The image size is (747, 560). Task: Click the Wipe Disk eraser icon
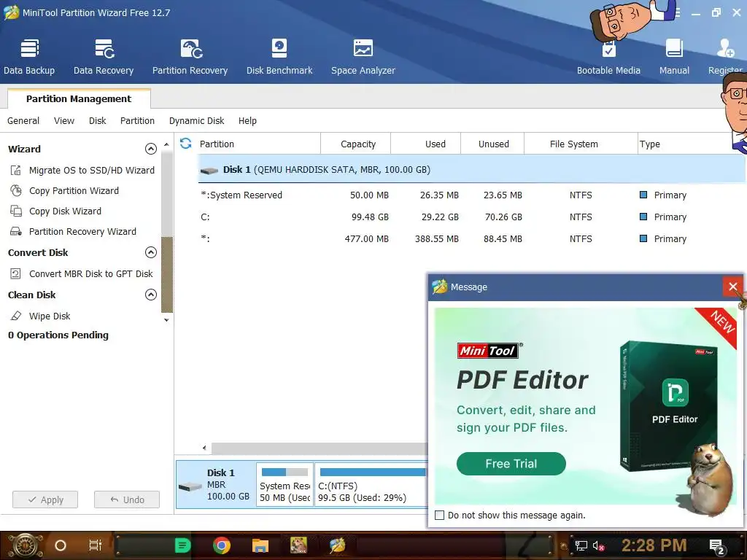click(16, 316)
